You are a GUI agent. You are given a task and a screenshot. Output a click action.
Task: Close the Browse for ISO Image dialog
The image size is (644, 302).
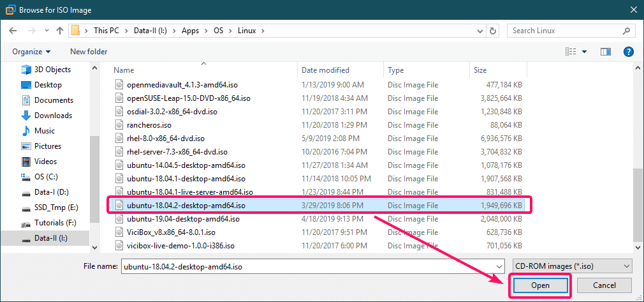[632, 9]
